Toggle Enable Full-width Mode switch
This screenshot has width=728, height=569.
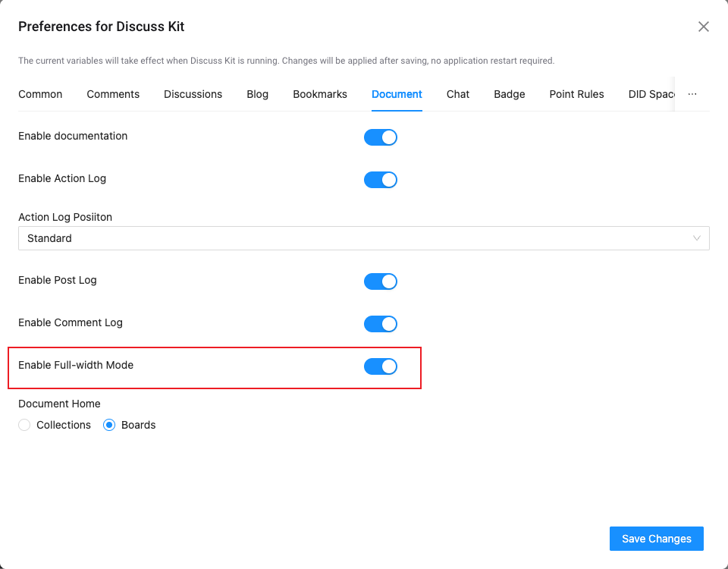coord(381,366)
